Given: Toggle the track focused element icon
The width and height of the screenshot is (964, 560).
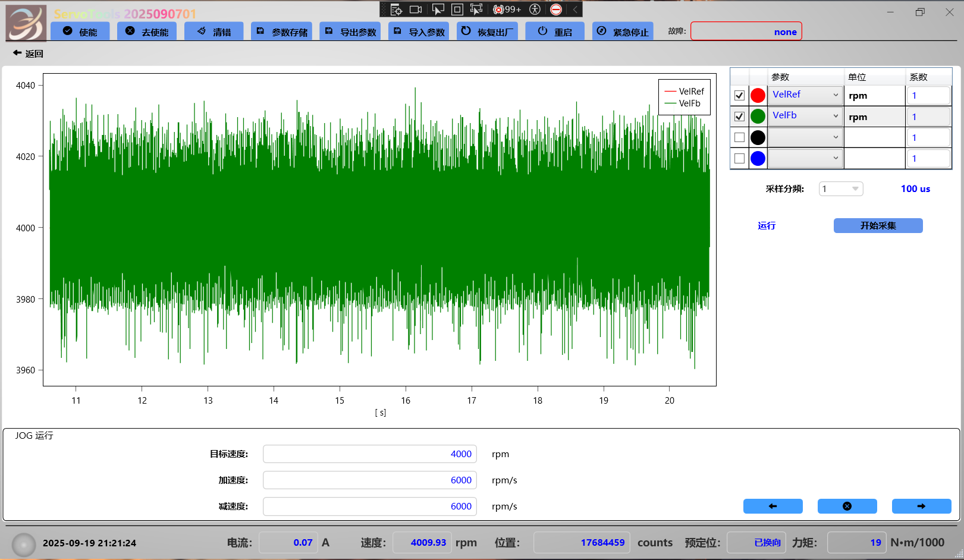Looking at the screenshot, I should pos(476,10).
